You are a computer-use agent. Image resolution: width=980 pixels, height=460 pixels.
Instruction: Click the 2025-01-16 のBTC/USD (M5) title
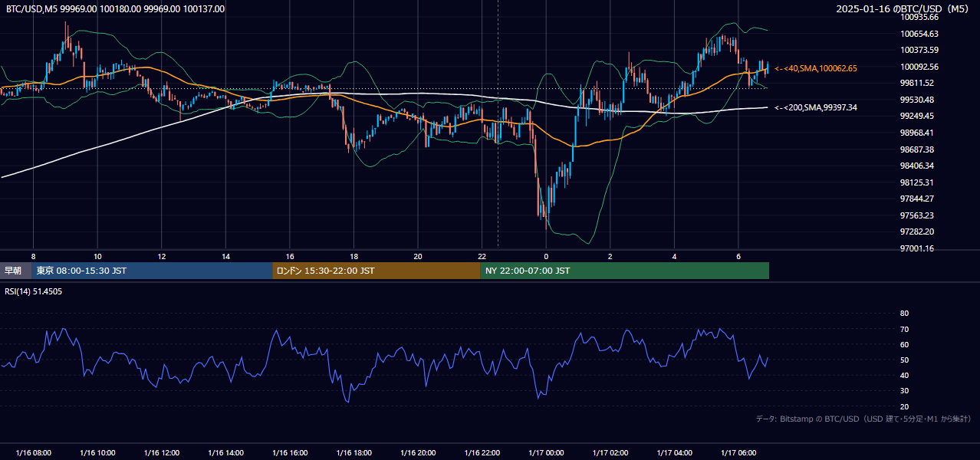(x=904, y=8)
